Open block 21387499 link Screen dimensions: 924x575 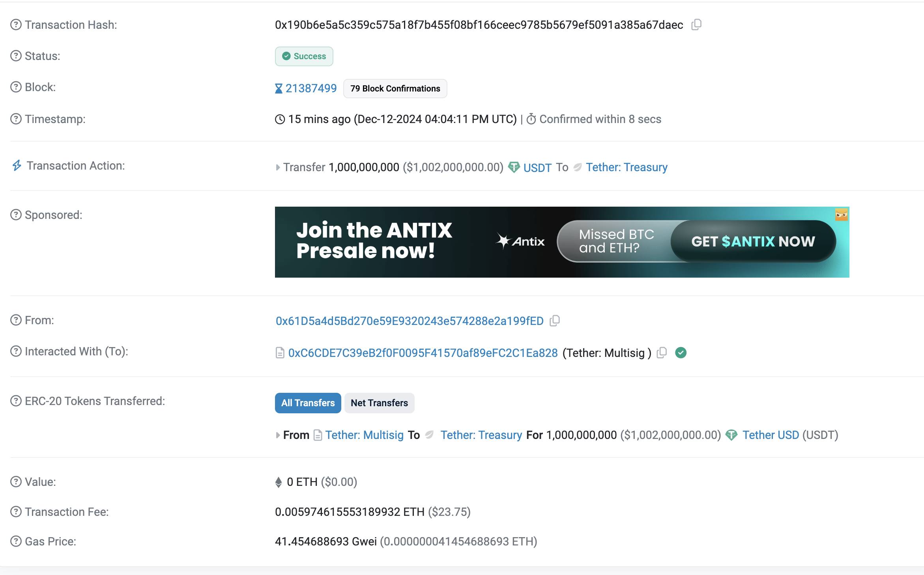[311, 88]
